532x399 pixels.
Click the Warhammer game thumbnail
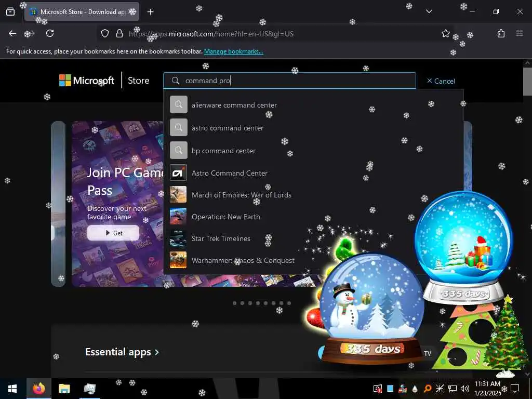tap(178, 260)
